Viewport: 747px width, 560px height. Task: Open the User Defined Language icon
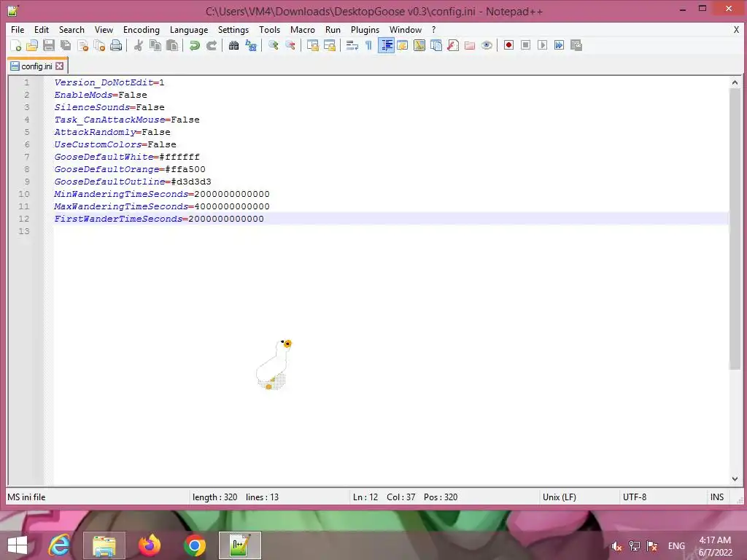(403, 45)
